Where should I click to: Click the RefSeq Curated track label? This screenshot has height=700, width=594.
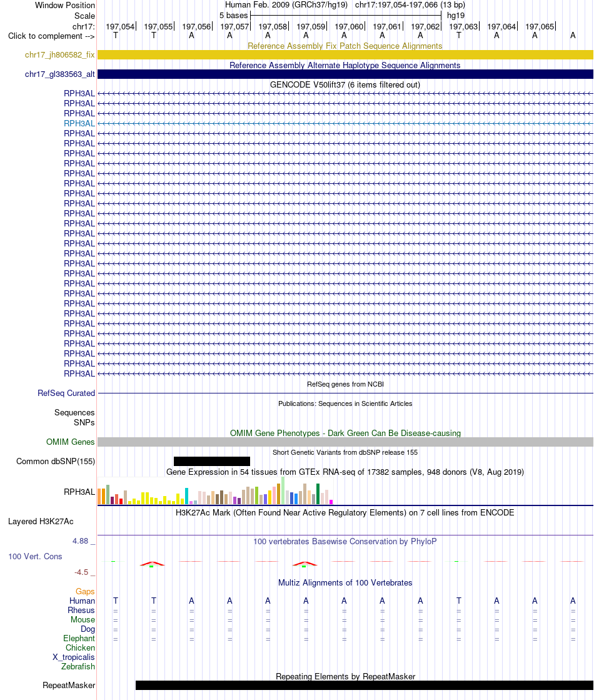coord(66,393)
